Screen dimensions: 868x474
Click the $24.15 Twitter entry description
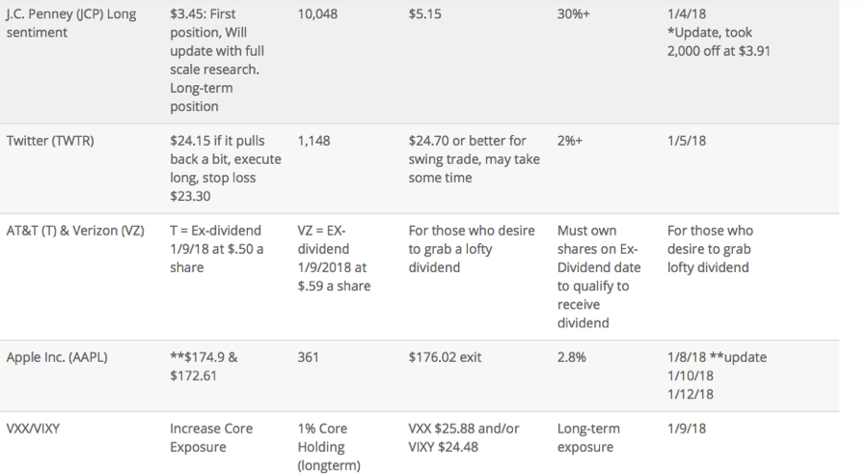click(x=220, y=168)
